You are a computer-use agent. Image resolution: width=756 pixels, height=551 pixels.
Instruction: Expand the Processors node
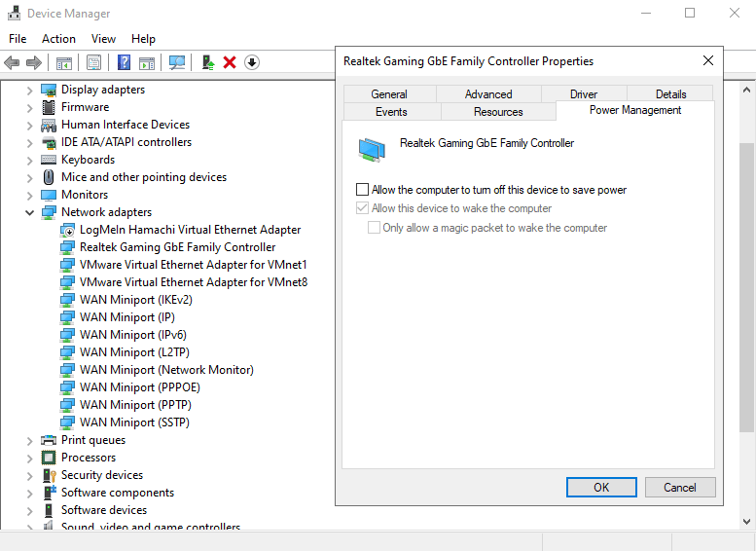pos(30,458)
